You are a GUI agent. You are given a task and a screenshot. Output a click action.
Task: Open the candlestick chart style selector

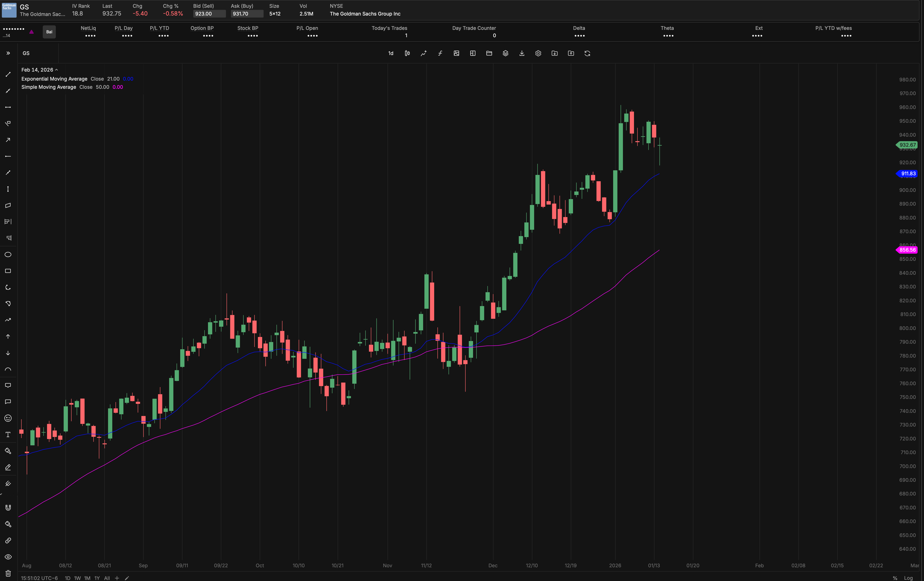pyautogui.click(x=407, y=53)
